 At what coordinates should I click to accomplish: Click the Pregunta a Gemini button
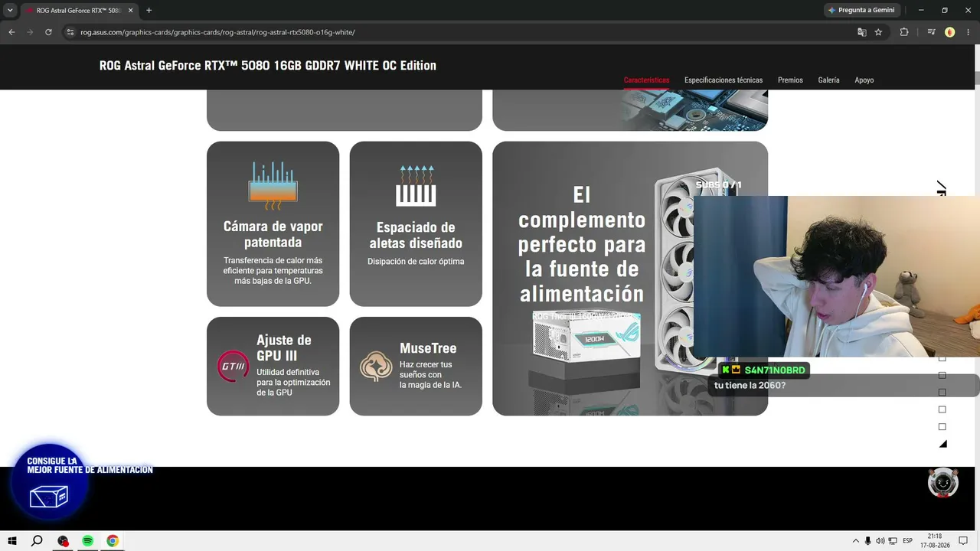(861, 10)
